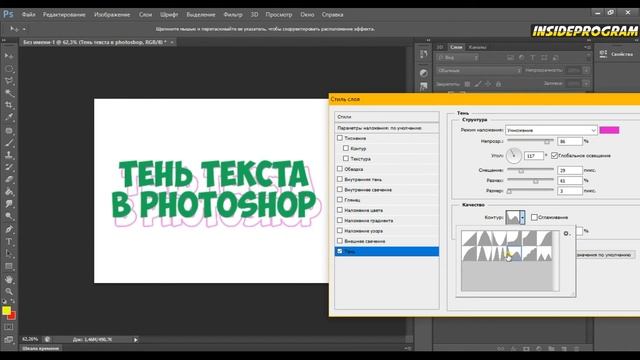Viewport: 640px width, 360px height.
Task: Select the Paint Bucket tool
Action: coord(9,191)
